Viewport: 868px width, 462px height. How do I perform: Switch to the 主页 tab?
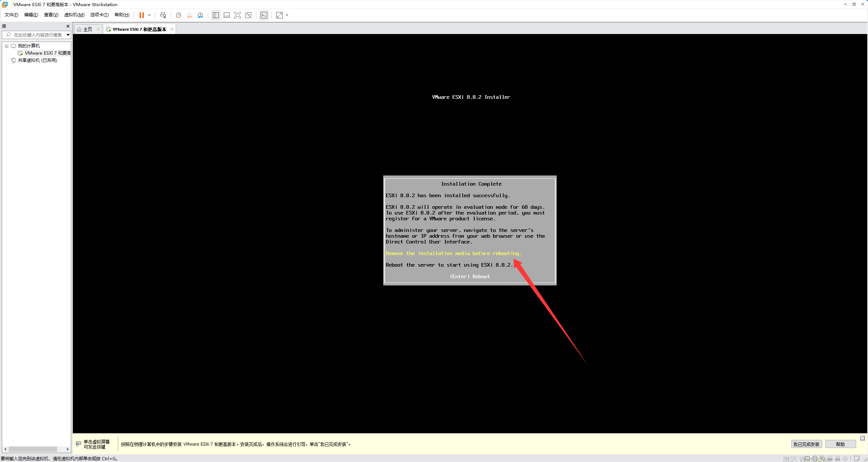(87, 29)
